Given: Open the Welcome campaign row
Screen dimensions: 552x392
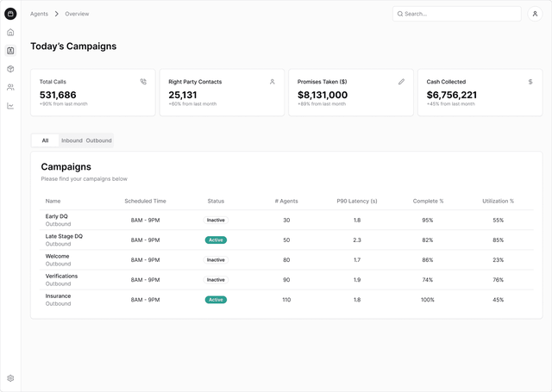Looking at the screenshot, I should pyautogui.click(x=286, y=260).
